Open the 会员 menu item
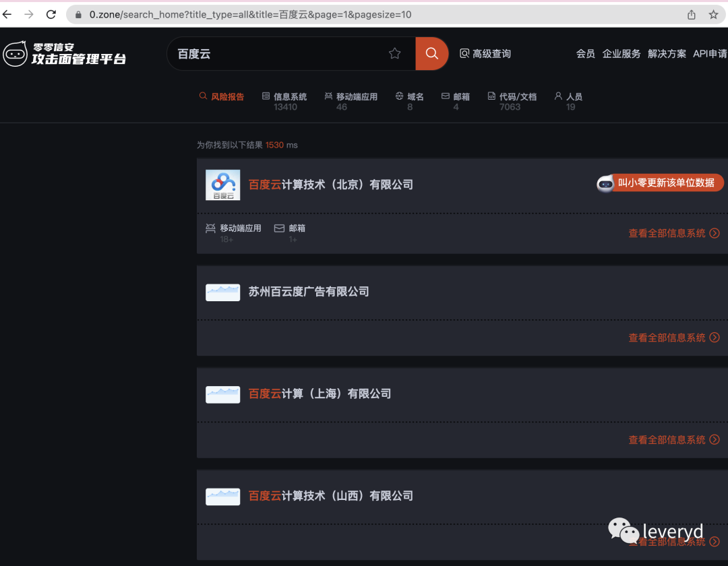Screen dimensions: 728x566 pyautogui.click(x=586, y=54)
